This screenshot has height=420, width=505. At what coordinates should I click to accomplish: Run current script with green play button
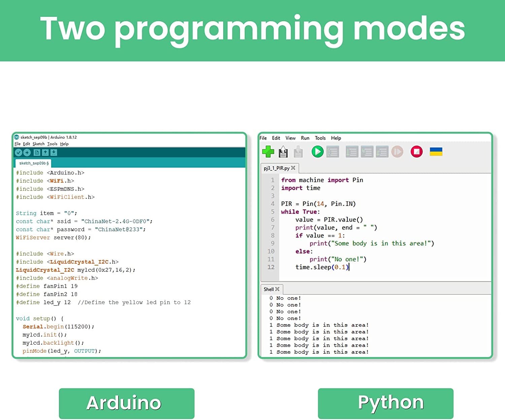click(x=317, y=152)
